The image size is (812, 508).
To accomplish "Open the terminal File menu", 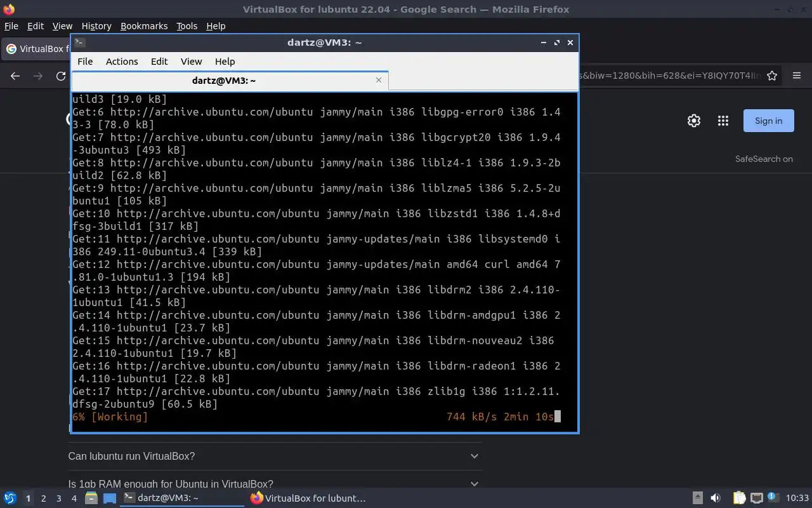I will [x=85, y=62].
